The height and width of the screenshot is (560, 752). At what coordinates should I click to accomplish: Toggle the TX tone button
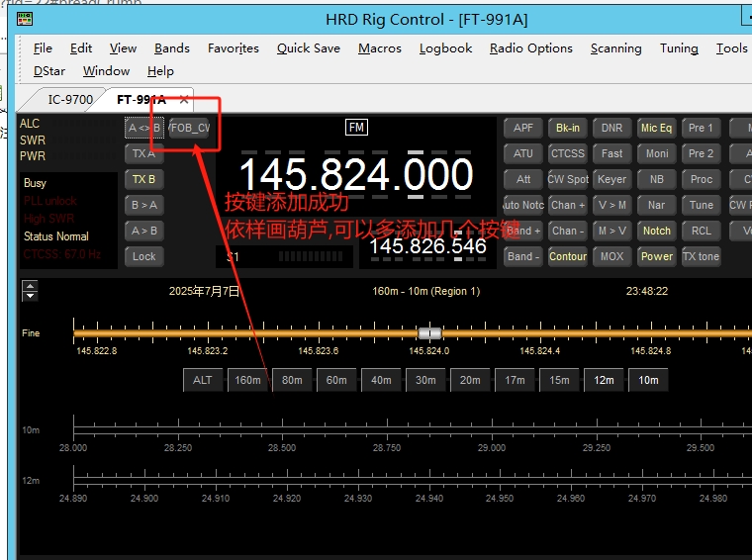point(701,256)
